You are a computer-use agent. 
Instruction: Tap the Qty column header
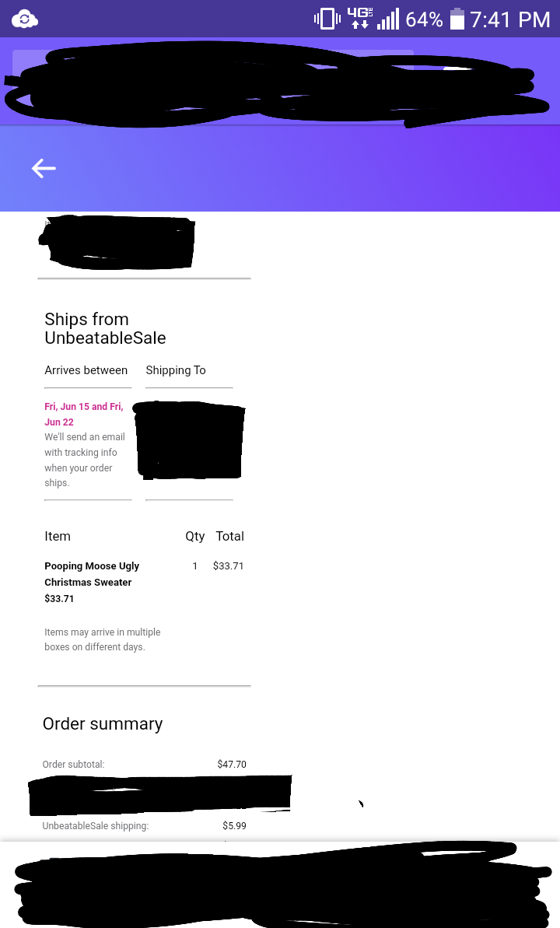coord(194,536)
